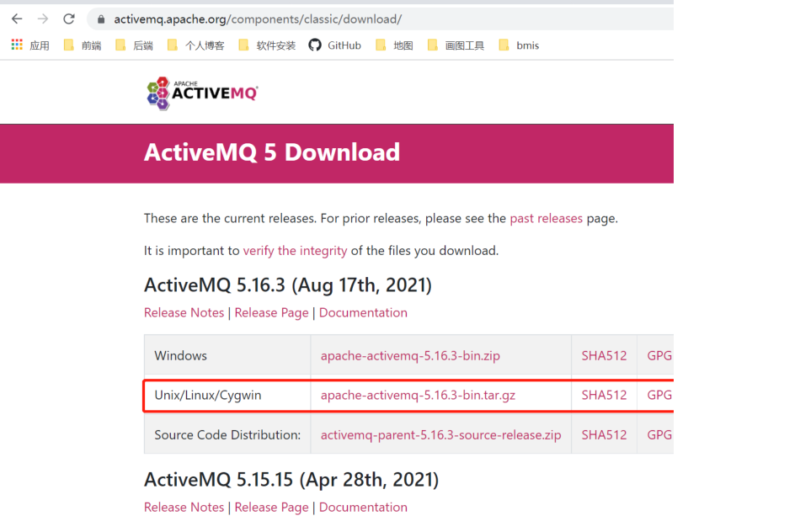Viewport: 800px width, 532px height.
Task: Click the padlock site security icon
Action: click(x=101, y=19)
